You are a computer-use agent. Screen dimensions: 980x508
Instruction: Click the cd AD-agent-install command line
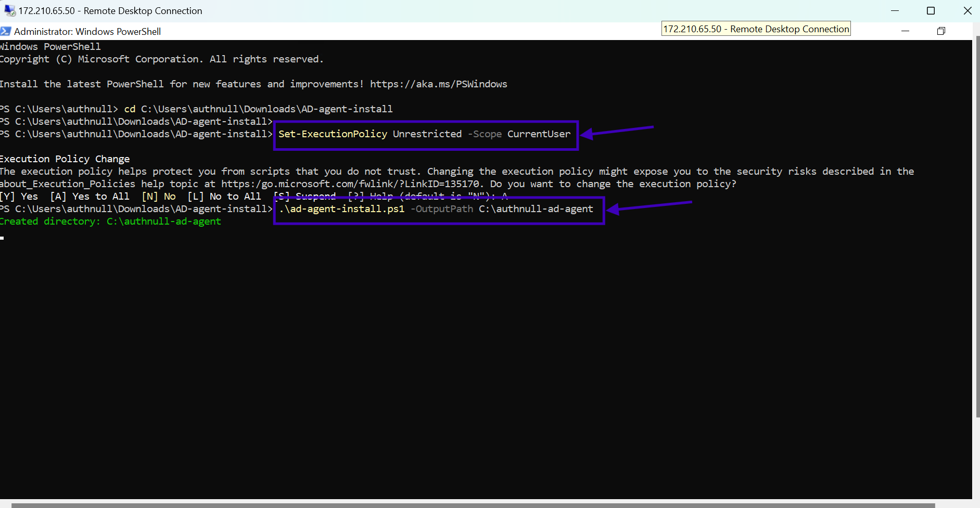[x=259, y=109]
